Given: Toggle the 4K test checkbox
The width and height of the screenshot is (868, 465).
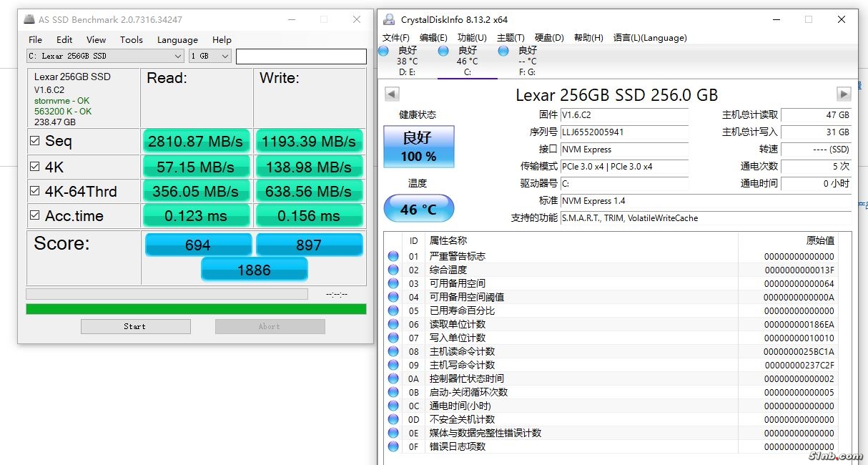Looking at the screenshot, I should [34, 167].
